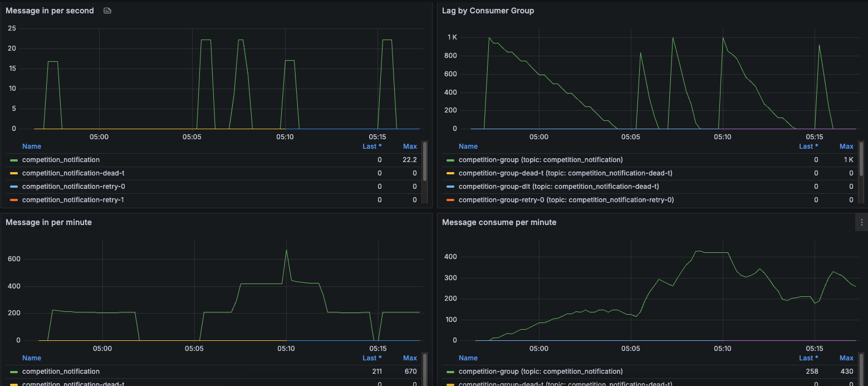
Task: Open the Lag by Consumer Group panel title menu
Action: (x=488, y=11)
